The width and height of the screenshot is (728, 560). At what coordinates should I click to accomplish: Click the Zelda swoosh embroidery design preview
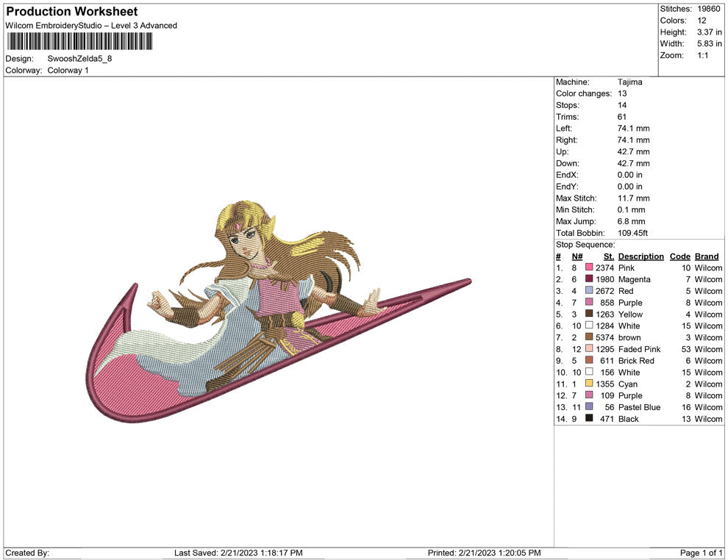pyautogui.click(x=279, y=312)
